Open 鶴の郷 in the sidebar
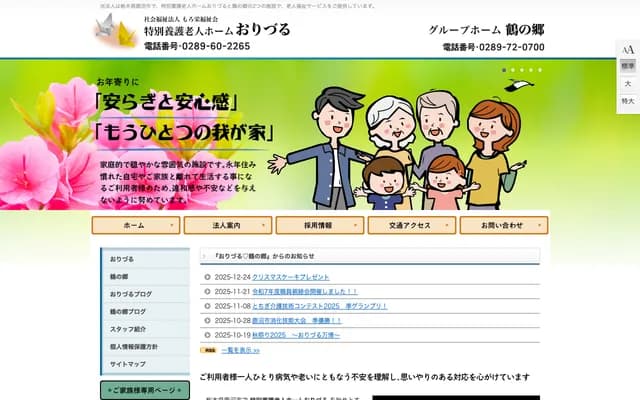The width and height of the screenshot is (640, 400). [x=146, y=277]
